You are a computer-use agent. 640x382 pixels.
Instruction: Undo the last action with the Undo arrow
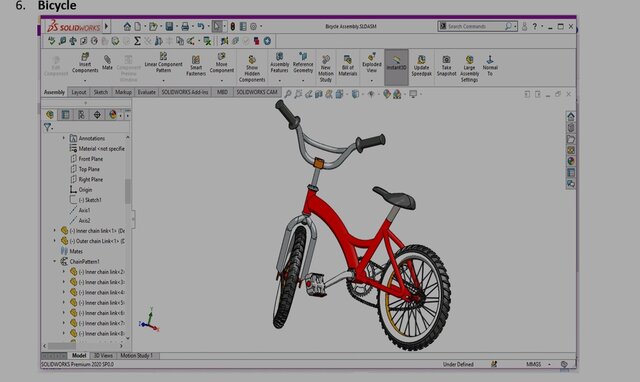coord(200,27)
